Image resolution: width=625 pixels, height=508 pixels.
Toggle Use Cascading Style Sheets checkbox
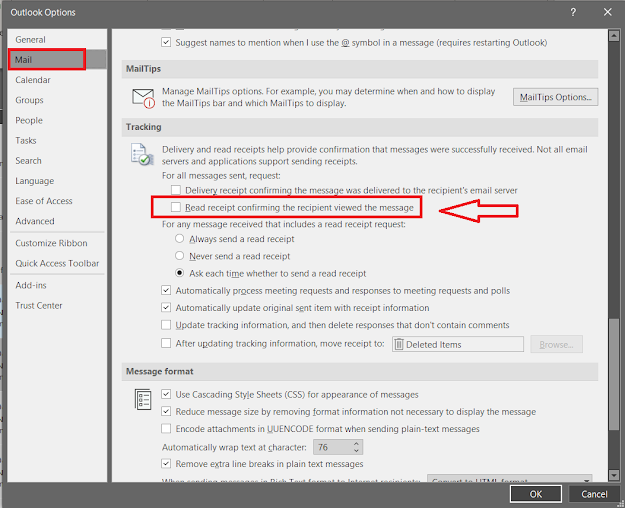click(166, 394)
